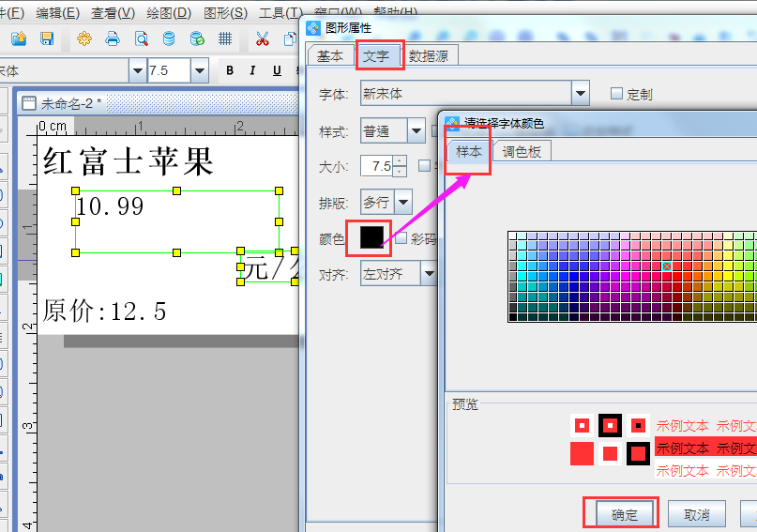Toggle Bold text formatting
Screen dimensions: 757x532
[x=230, y=70]
